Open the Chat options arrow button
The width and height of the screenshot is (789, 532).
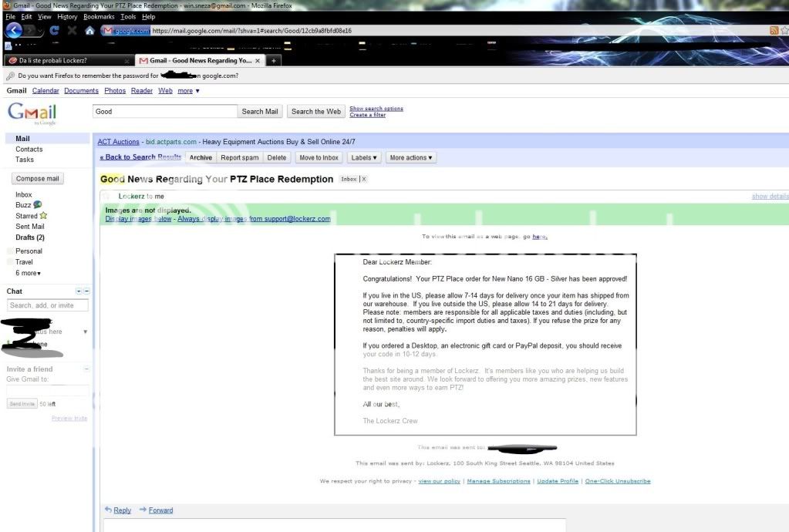(x=79, y=291)
